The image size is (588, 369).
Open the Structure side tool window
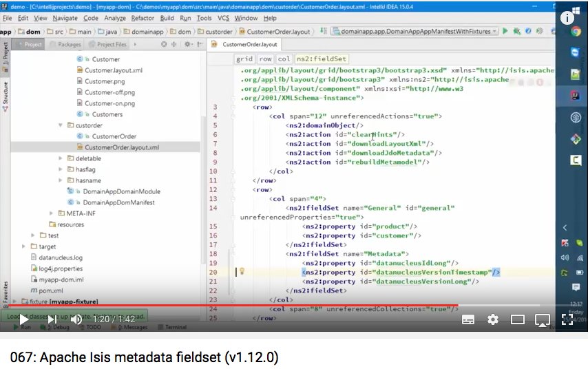(x=6, y=96)
